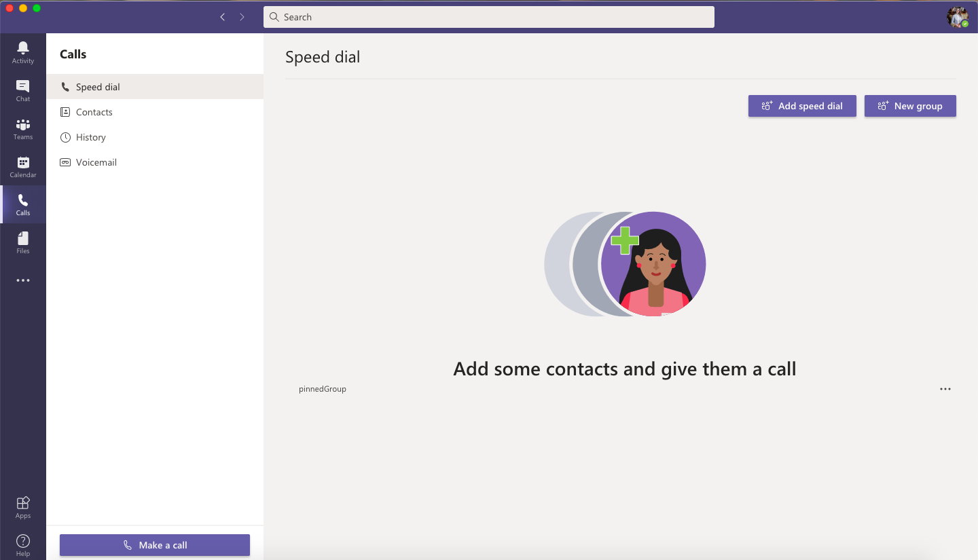Focus the Search input field
The width and height of the screenshot is (978, 560).
(489, 17)
